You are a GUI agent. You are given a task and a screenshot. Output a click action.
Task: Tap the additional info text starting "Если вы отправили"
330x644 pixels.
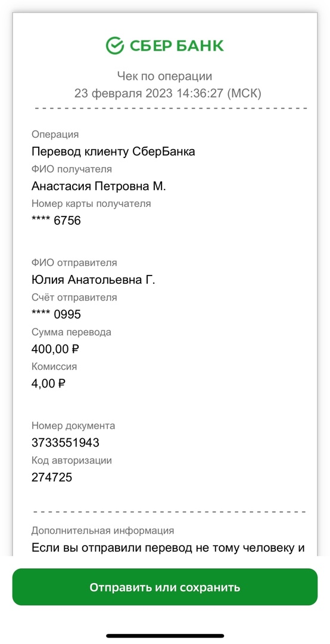click(168, 548)
